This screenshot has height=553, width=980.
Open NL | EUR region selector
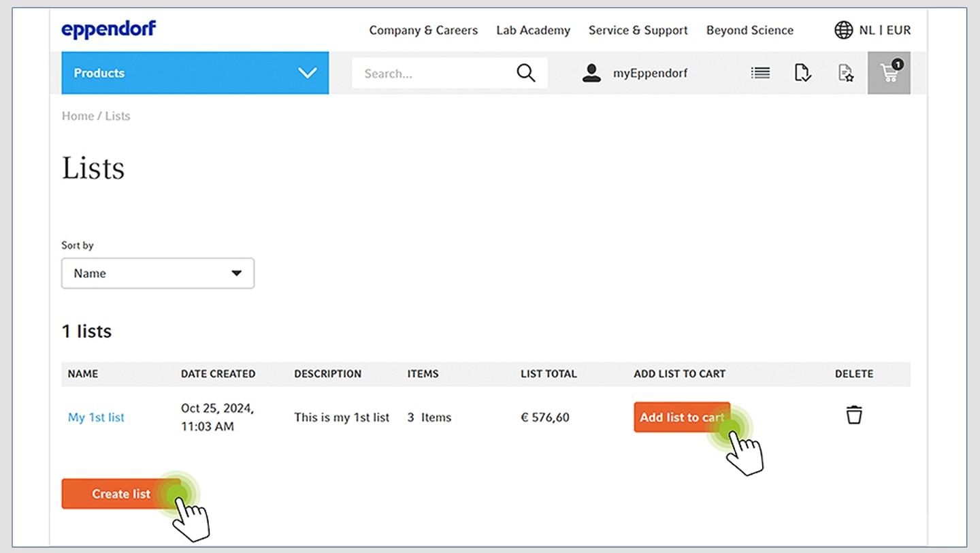[x=885, y=30]
